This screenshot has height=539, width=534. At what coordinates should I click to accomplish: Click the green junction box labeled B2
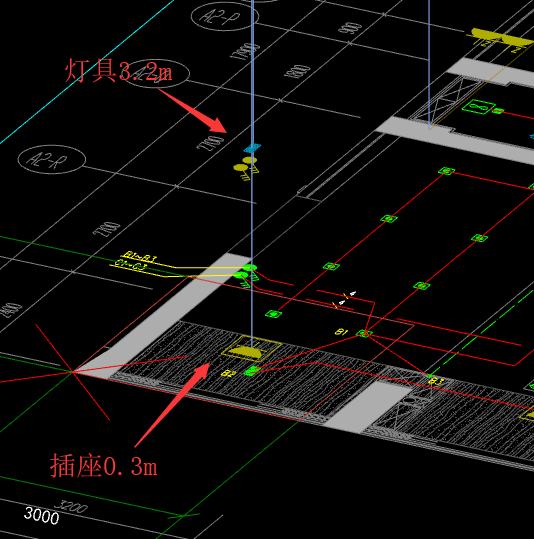click(x=252, y=371)
